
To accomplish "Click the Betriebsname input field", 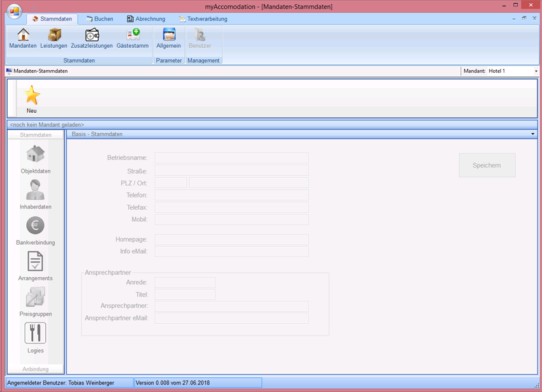I will tap(231, 158).
